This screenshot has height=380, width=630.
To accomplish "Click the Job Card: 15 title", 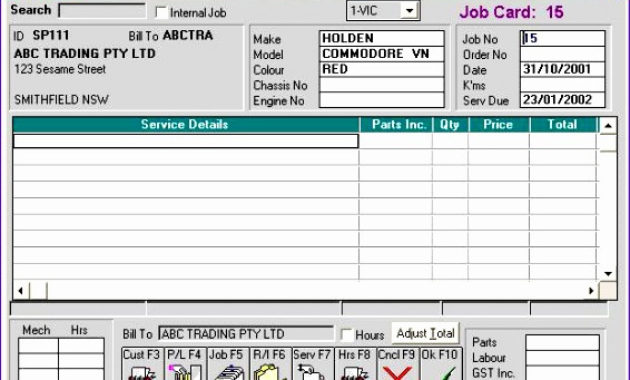I will pos(511,12).
